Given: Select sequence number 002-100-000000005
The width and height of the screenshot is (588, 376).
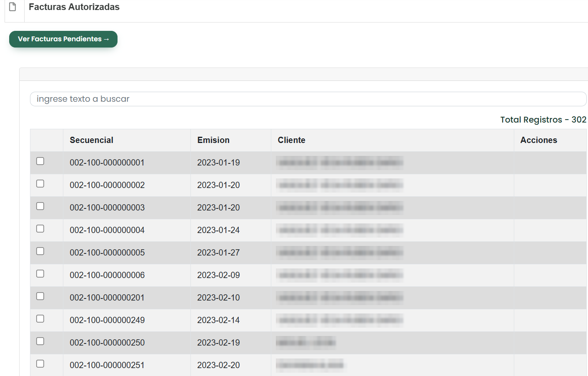Looking at the screenshot, I should 107,253.
